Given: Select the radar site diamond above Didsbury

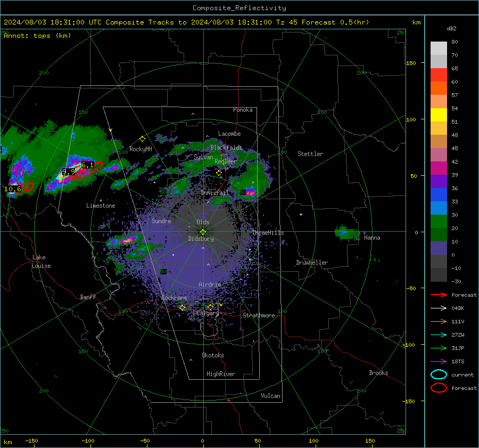Looking at the screenshot, I should pyautogui.click(x=203, y=232).
